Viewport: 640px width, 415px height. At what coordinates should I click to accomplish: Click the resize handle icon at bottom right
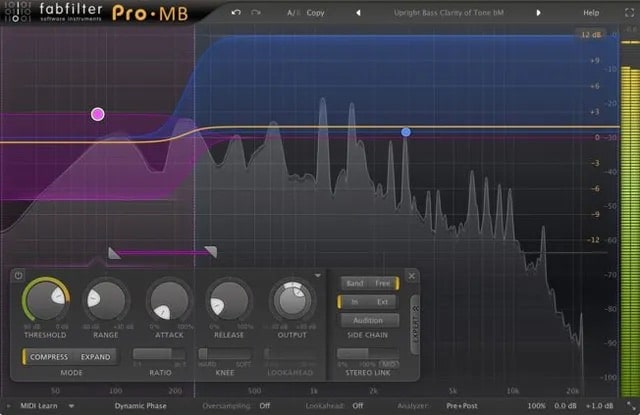pyautogui.click(x=631, y=406)
